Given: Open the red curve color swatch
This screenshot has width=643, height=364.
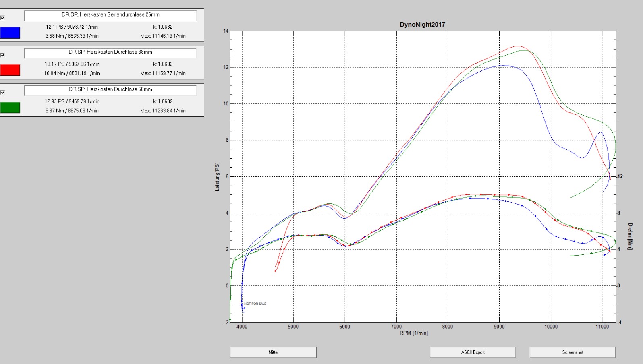Looking at the screenshot, I should (x=10, y=70).
